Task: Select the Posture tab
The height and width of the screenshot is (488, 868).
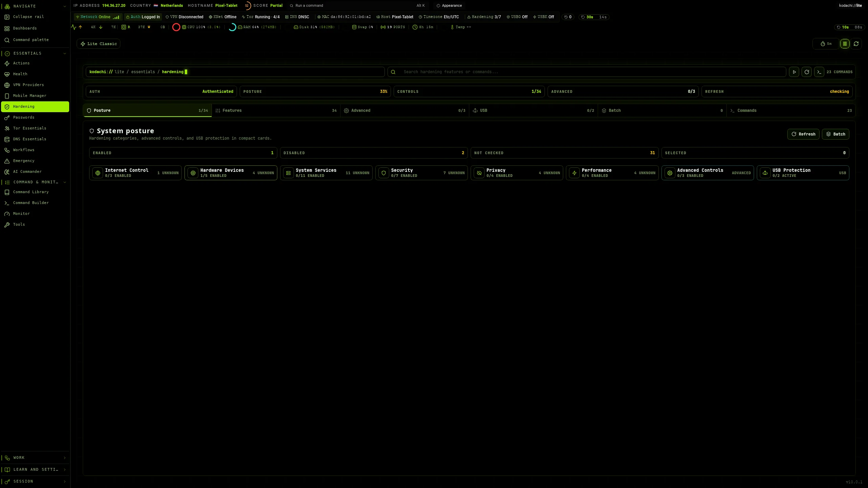Action: [147, 110]
